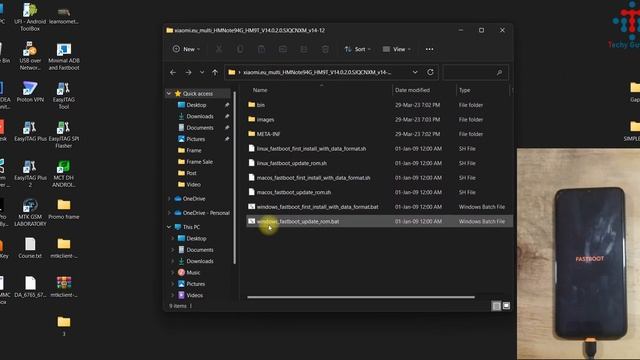This screenshot has width=640, height=360.
Task: Open Proton VPN desktop shortcut
Action: coord(30,92)
